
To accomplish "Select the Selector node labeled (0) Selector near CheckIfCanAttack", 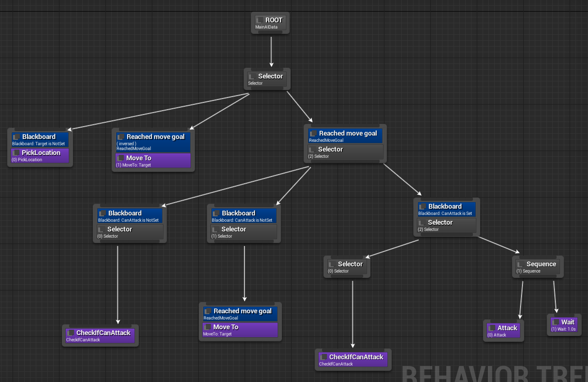I will click(x=346, y=266).
